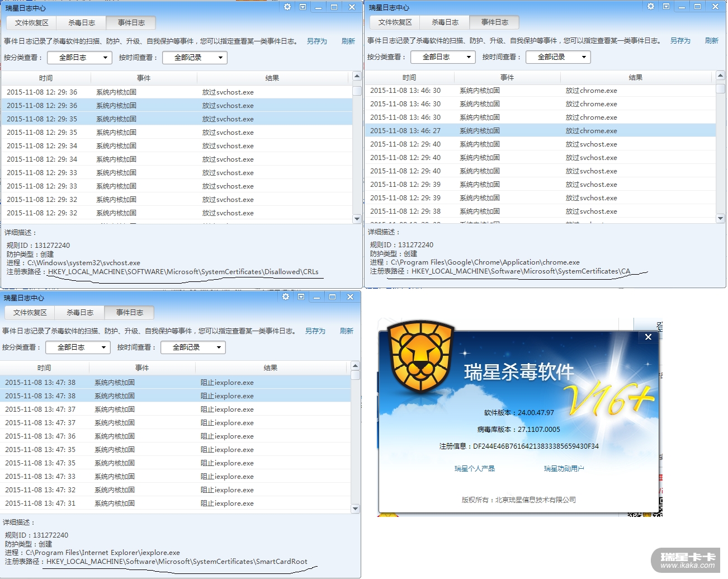Sort by 事件 column in iexplore.exe log window
The height and width of the screenshot is (579, 728).
point(142,368)
